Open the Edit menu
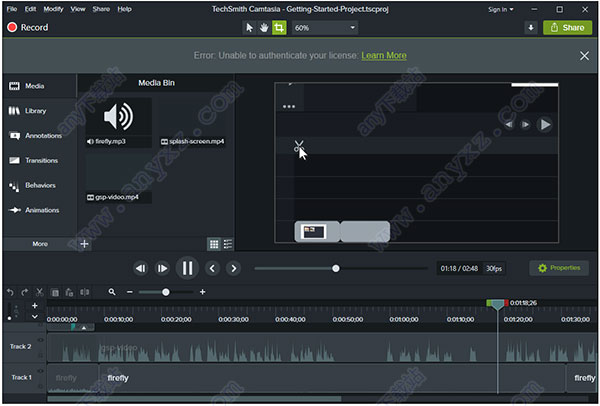The width and height of the screenshot is (600, 406). coord(30,9)
